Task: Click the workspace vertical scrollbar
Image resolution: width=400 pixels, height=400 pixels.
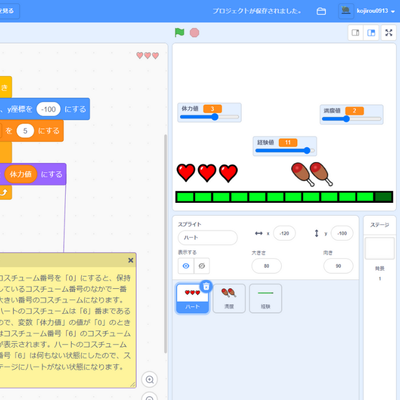Action: coord(165,243)
